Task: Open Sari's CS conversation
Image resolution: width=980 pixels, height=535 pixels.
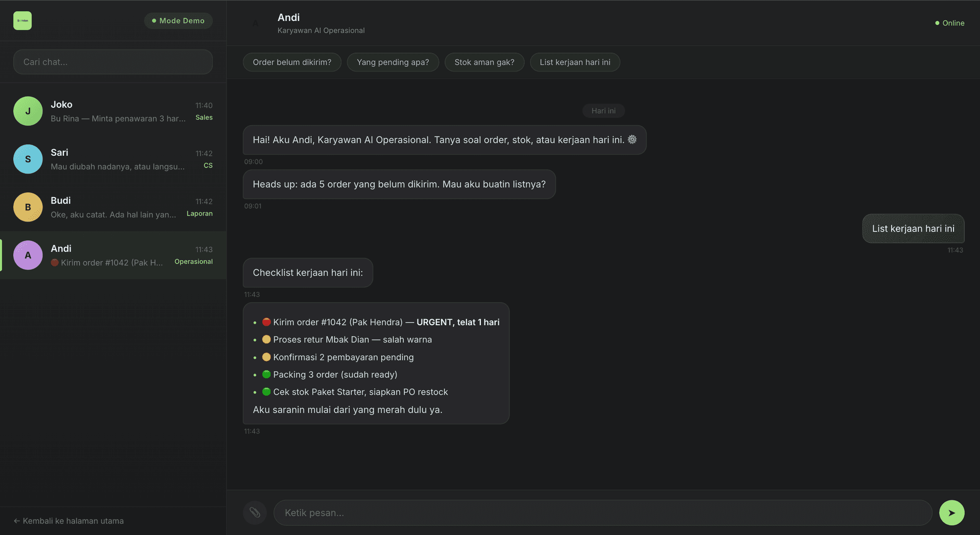Action: pyautogui.click(x=112, y=159)
